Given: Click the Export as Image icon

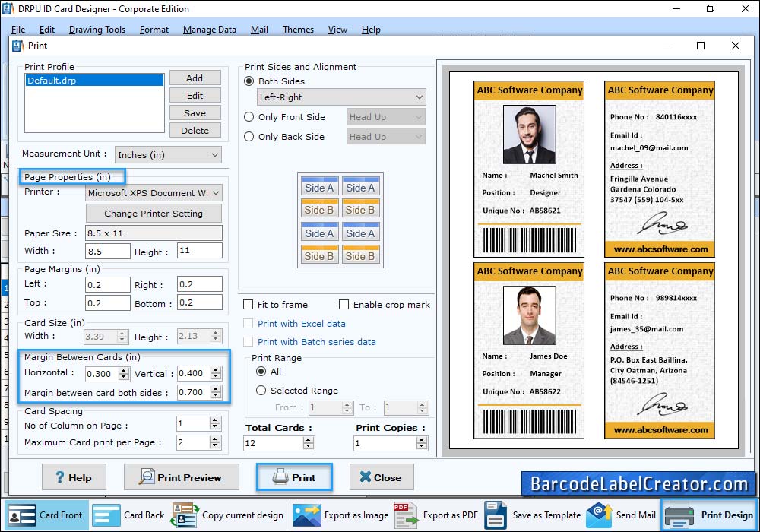Looking at the screenshot, I should [307, 515].
